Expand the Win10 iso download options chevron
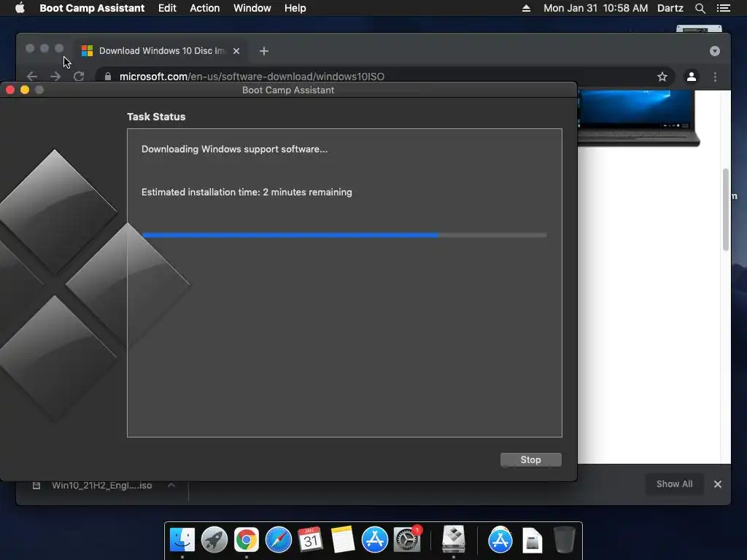 tap(171, 485)
